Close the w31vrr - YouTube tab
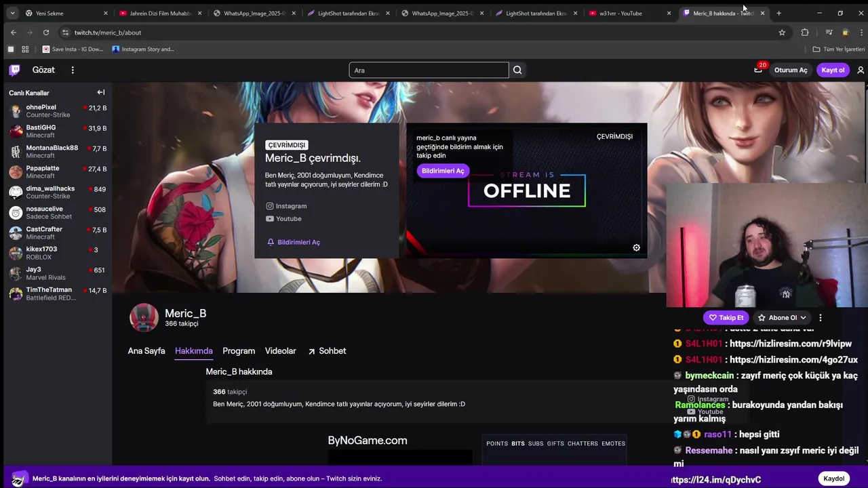Screen dimensions: 868x488 pos(669,13)
